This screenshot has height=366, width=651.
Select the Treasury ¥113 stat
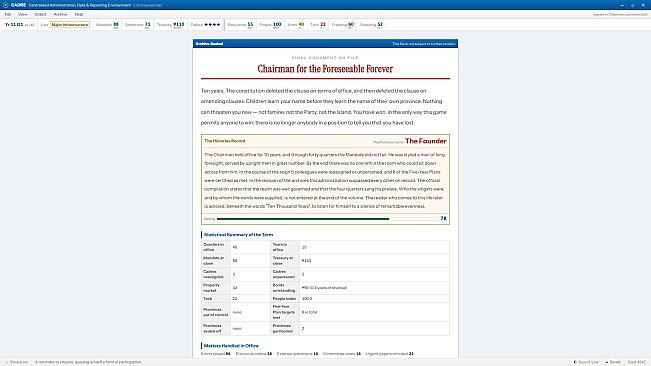coord(170,24)
